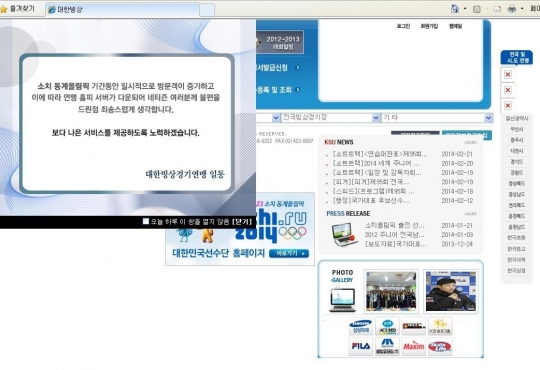Click the FILA sponsor logo
540x370 pixels.
click(x=361, y=346)
